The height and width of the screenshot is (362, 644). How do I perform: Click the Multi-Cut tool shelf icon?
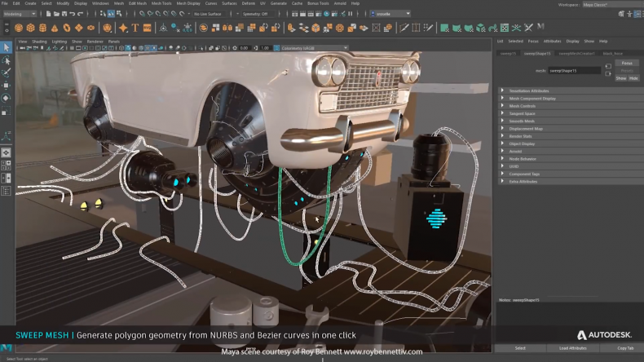pyautogui.click(x=403, y=28)
